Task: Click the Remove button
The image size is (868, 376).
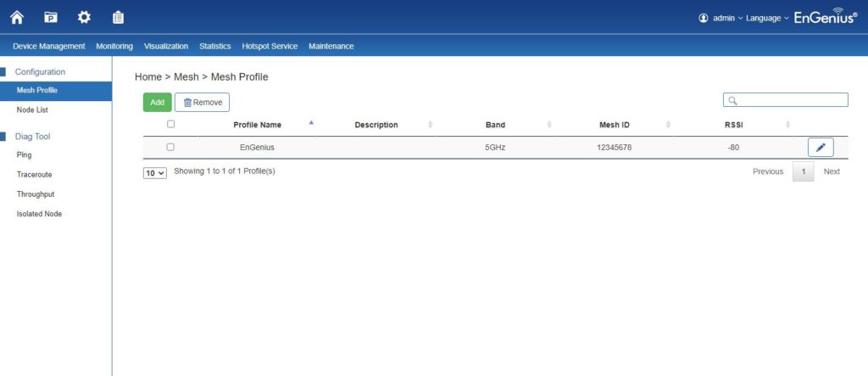Action: 202,102
